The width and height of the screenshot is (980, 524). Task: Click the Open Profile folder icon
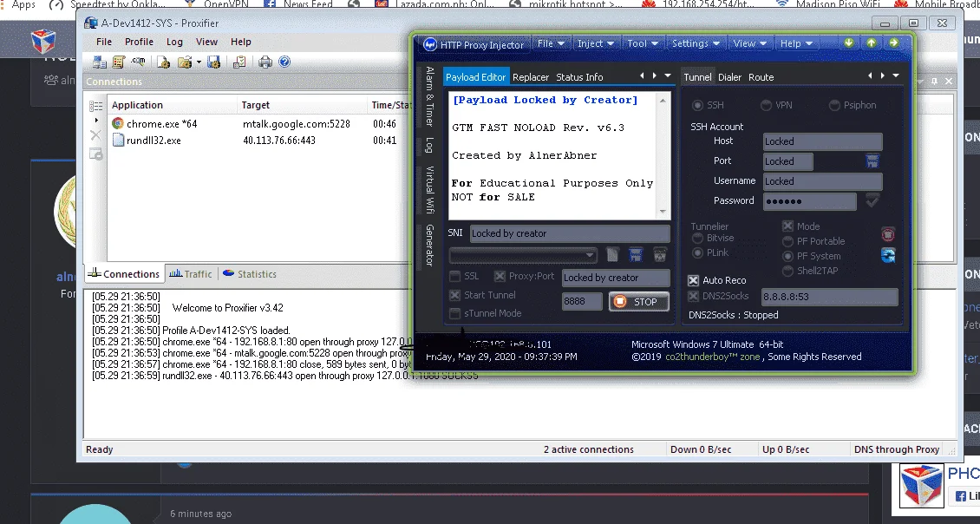pyautogui.click(x=185, y=62)
